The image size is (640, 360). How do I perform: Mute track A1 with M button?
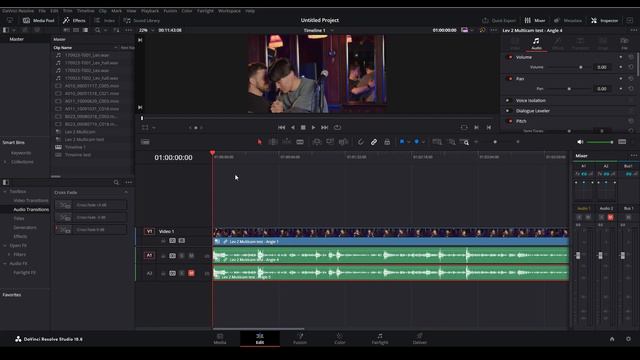click(x=191, y=256)
